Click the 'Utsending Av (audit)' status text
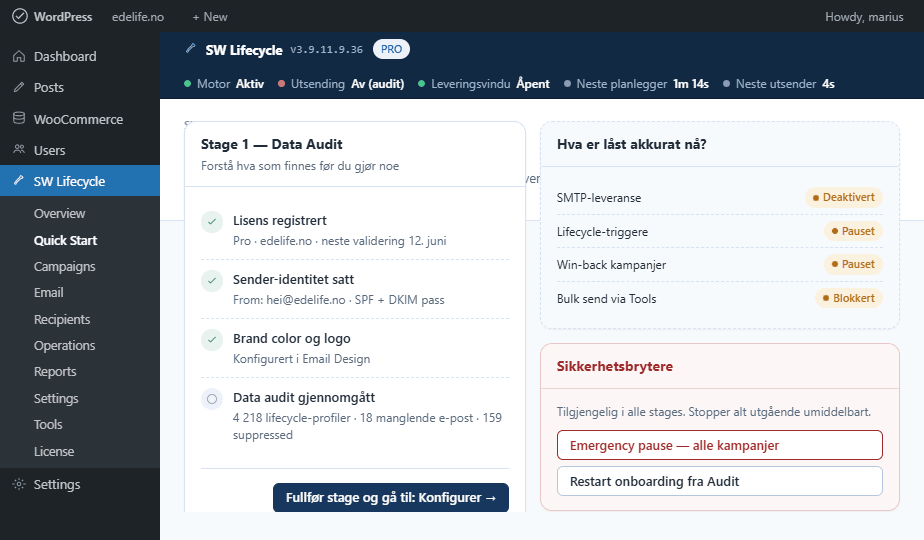This screenshot has height=540, width=924. click(x=348, y=84)
